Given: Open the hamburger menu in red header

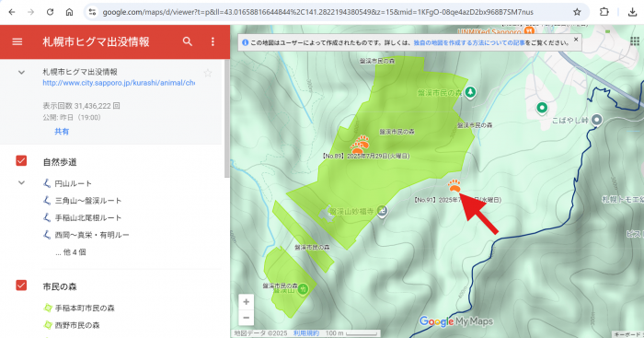Looking at the screenshot, I should [17, 41].
